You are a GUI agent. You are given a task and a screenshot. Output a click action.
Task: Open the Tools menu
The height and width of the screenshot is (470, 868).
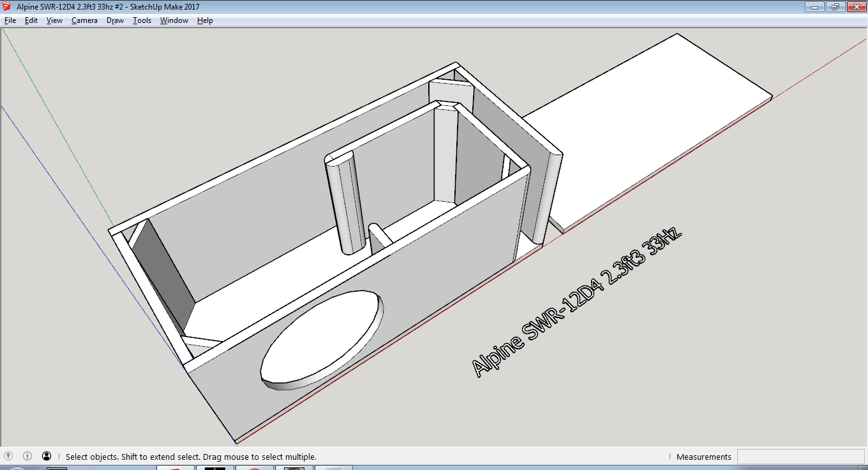coord(142,20)
